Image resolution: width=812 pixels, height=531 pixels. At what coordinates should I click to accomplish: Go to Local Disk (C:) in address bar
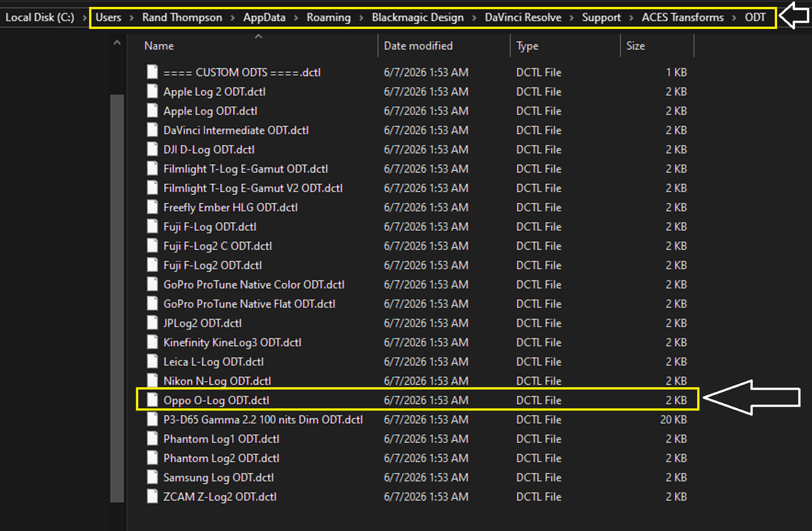tap(39, 17)
